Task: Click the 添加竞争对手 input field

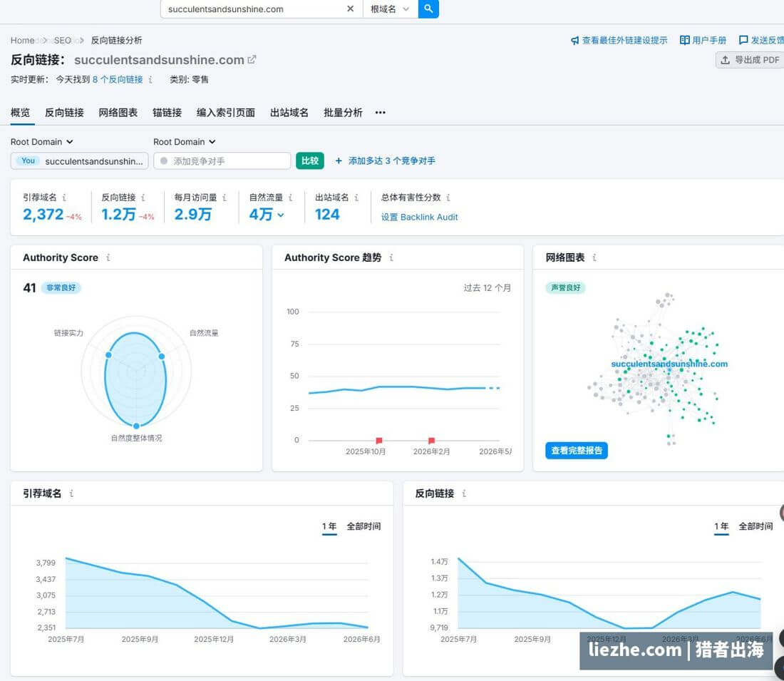Action: 222,161
